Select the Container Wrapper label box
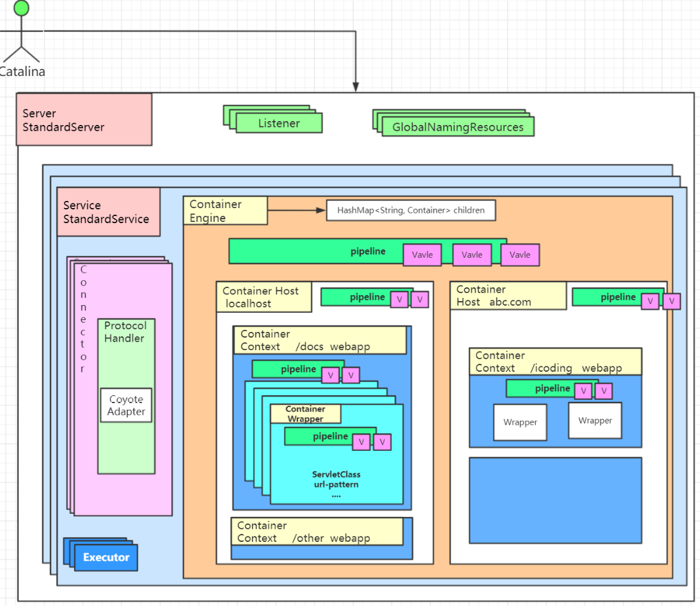Image resolution: width=700 pixels, height=606 pixels. point(305,414)
